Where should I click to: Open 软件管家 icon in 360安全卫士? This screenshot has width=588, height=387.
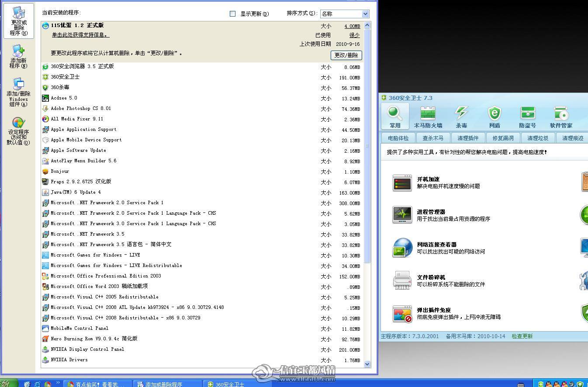tap(561, 117)
